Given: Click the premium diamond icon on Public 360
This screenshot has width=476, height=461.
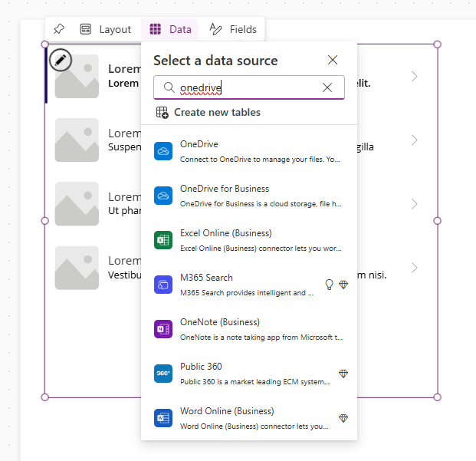Looking at the screenshot, I should 343,374.
